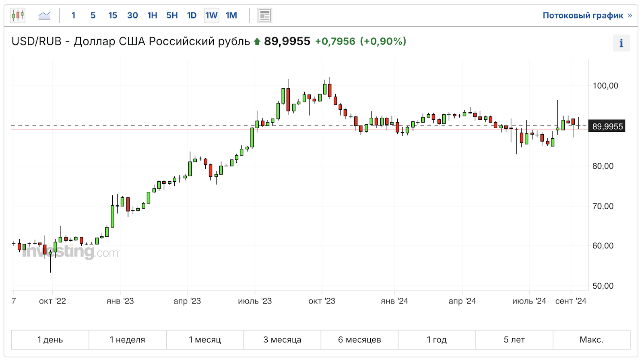Set the 1 minute interval
Viewport: 644px width, 363px height.
pyautogui.click(x=73, y=16)
